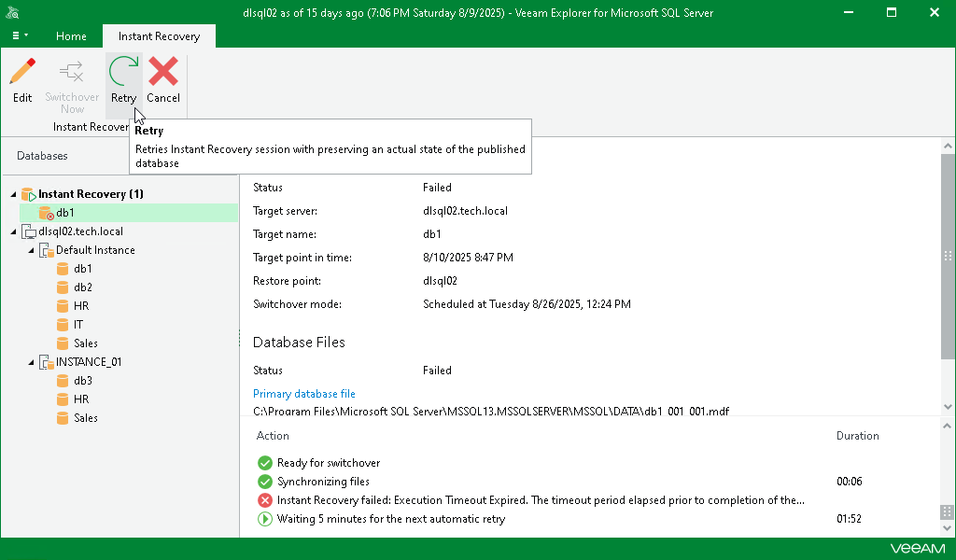The height and width of the screenshot is (560, 956).
Task: Select the dlsql02.tech.local server icon
Action: pyautogui.click(x=28, y=231)
